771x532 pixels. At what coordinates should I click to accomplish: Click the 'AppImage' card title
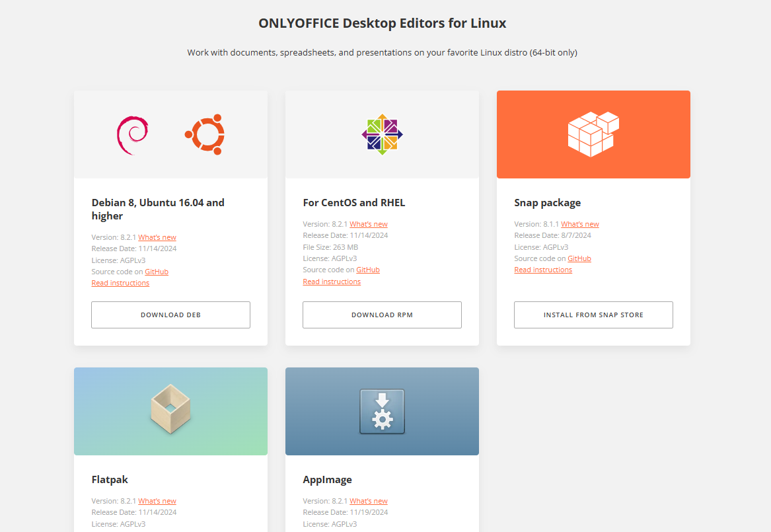(328, 479)
